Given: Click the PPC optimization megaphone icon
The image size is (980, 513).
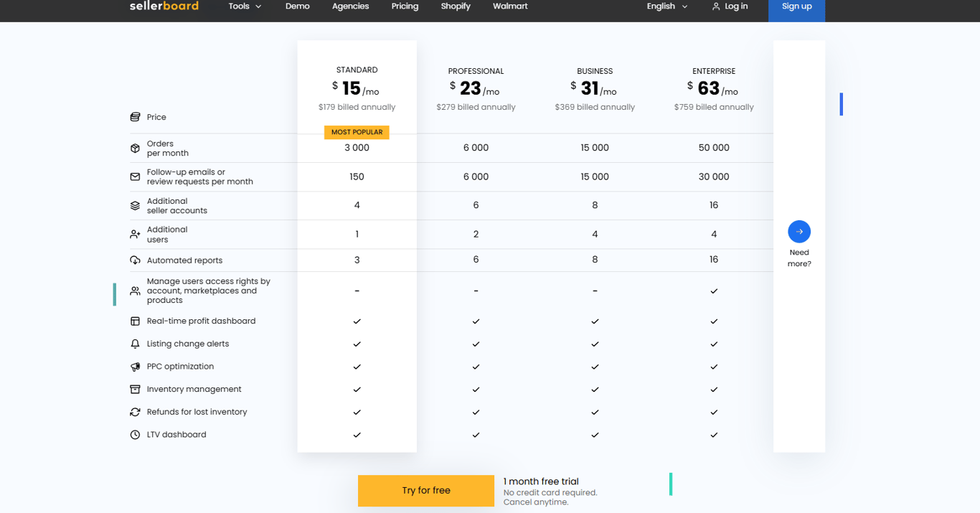Looking at the screenshot, I should pyautogui.click(x=135, y=367).
